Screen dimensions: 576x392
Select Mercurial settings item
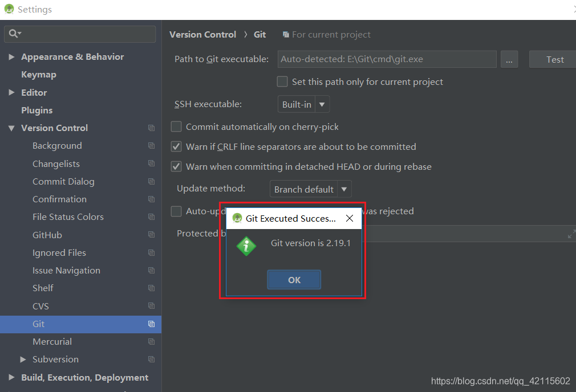coord(52,342)
